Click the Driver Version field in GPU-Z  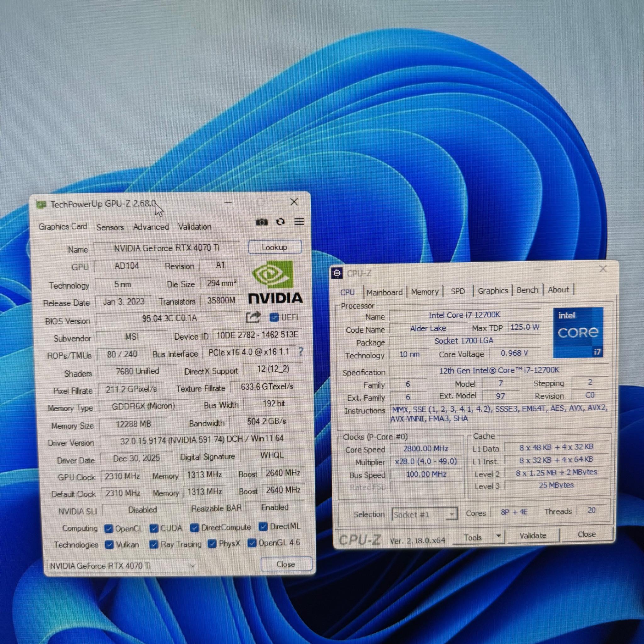coord(202,440)
